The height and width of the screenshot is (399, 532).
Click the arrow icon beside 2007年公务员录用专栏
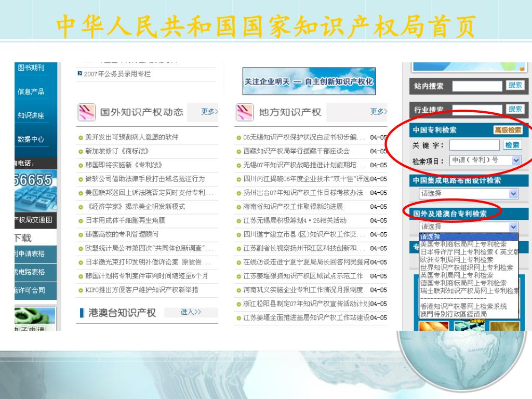pyautogui.click(x=79, y=74)
